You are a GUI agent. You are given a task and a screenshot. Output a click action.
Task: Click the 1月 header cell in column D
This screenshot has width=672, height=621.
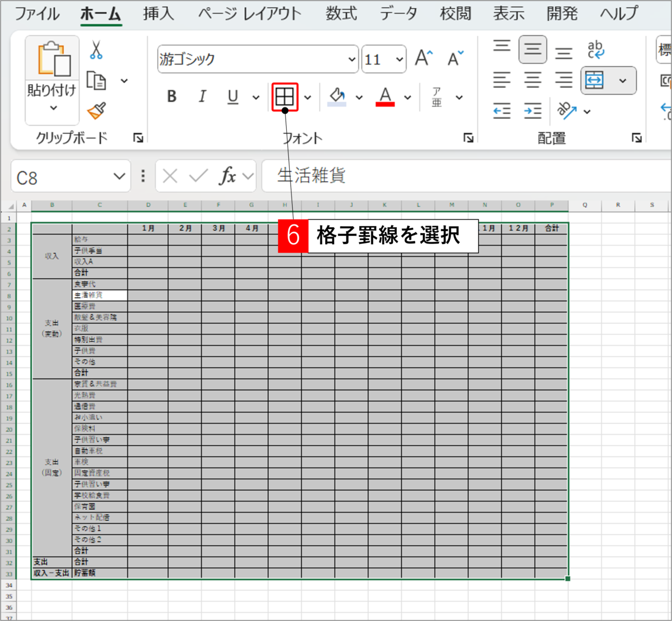coord(148,228)
